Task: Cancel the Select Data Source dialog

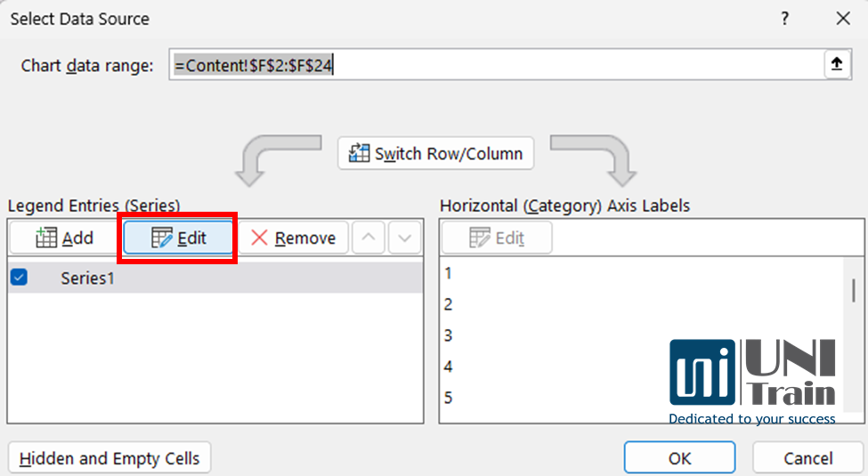Action: pos(808,458)
